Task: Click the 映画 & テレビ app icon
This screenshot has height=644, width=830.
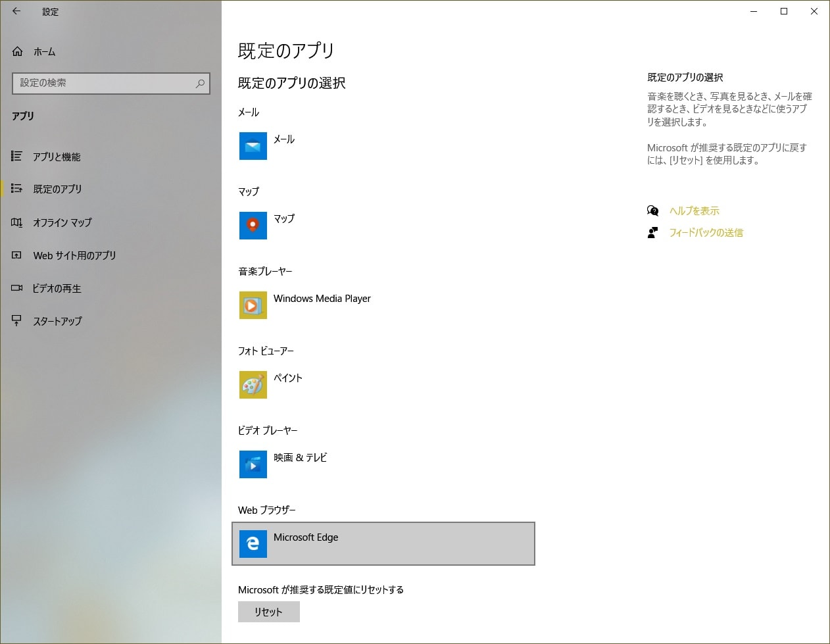Action: 253,464
